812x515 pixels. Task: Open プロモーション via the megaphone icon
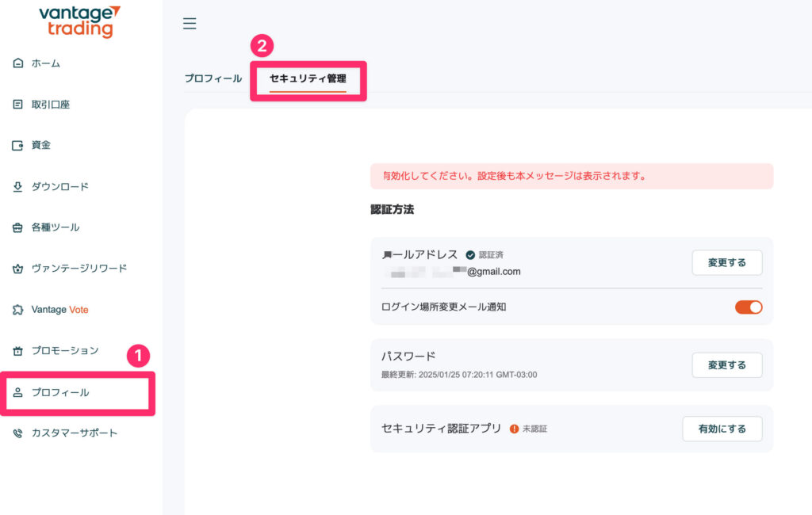pyautogui.click(x=17, y=350)
